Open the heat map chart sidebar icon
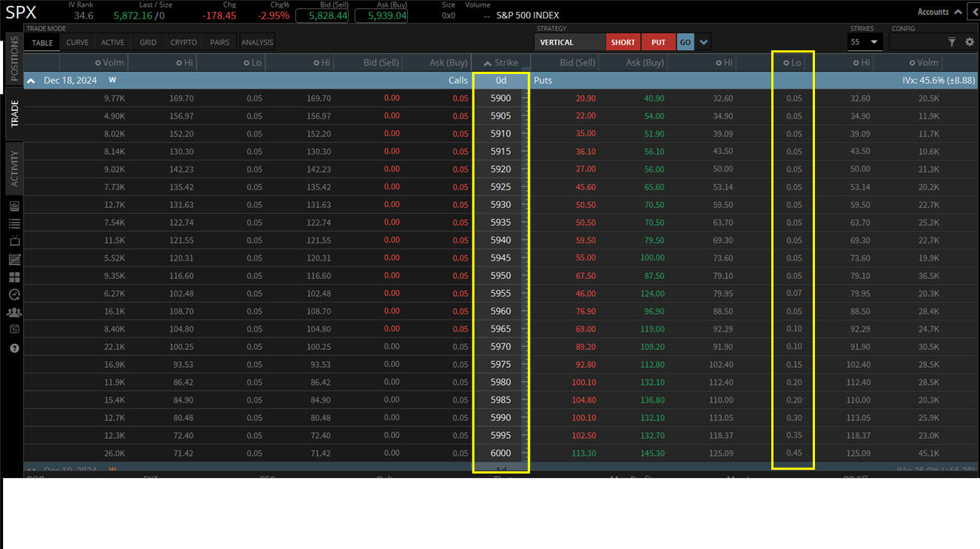980x549 pixels. tap(15, 259)
